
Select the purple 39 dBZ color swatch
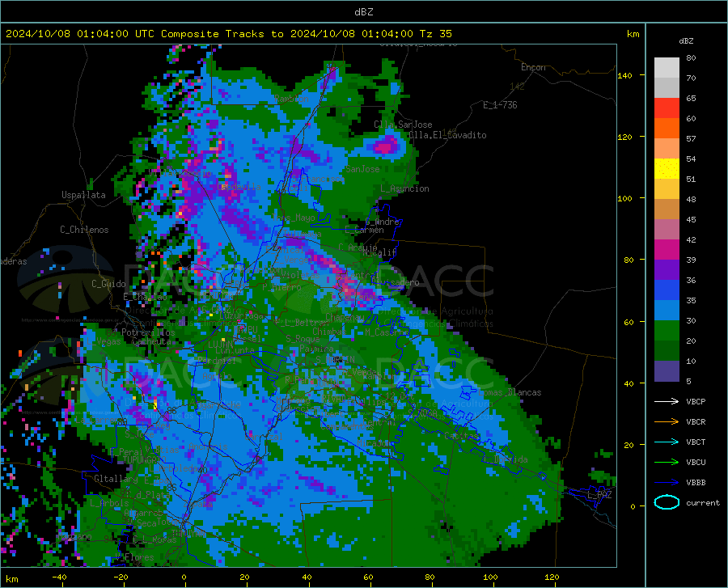(667, 270)
